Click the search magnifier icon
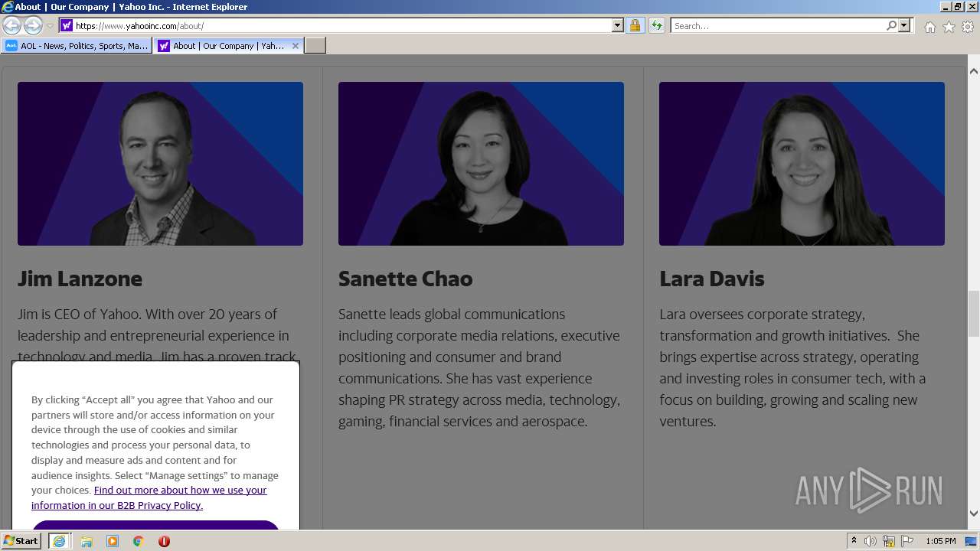This screenshot has height=551, width=980. (x=891, y=25)
